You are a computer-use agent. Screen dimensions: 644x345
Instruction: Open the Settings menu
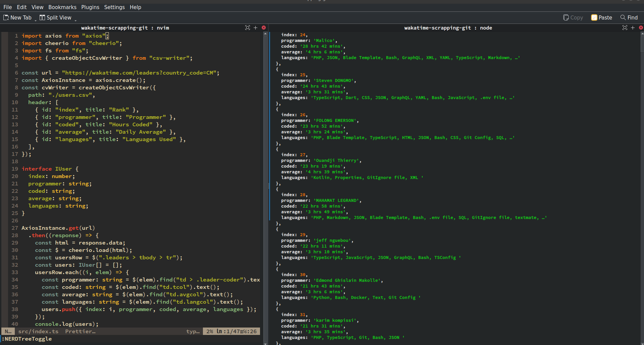(114, 7)
